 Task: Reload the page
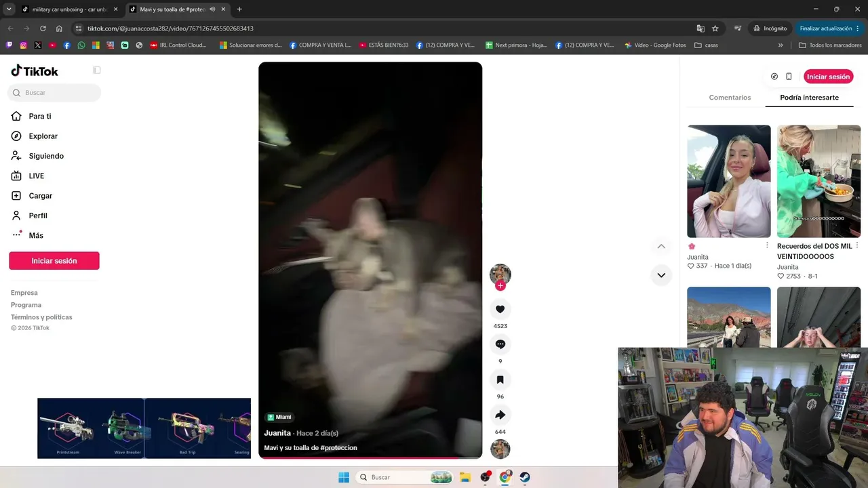[x=43, y=28]
